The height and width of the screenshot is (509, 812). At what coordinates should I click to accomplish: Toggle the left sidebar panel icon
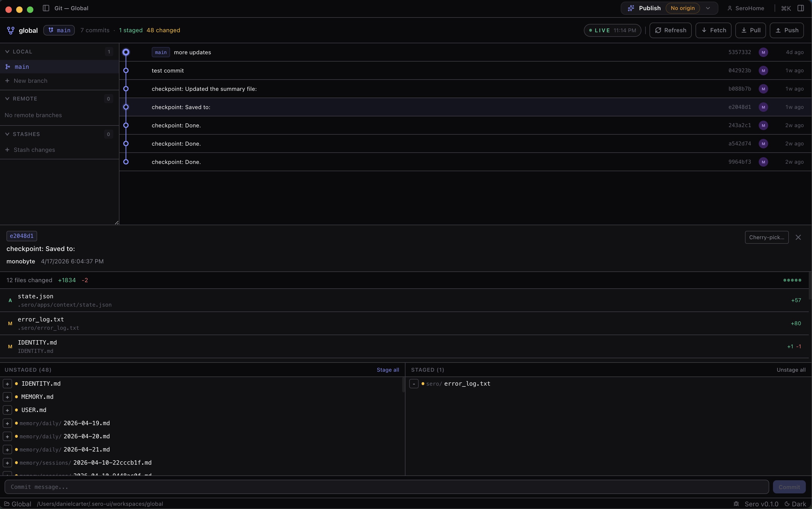[46, 8]
